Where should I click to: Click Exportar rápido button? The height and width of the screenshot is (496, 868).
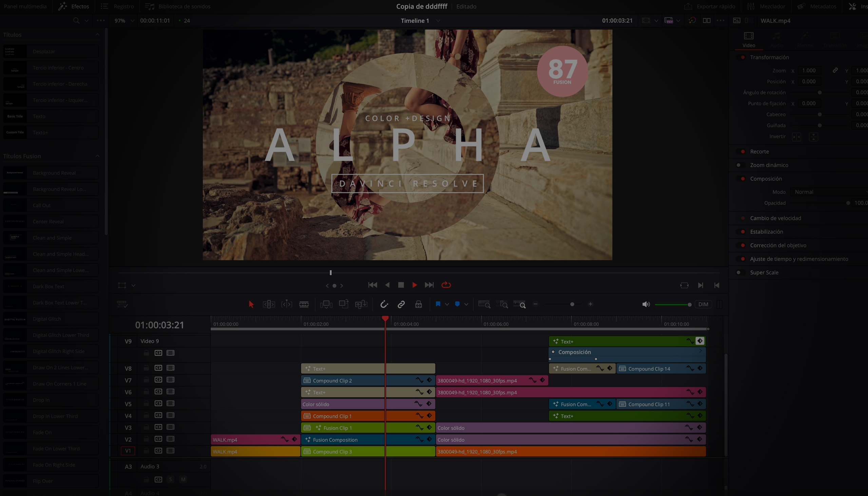(x=710, y=6)
